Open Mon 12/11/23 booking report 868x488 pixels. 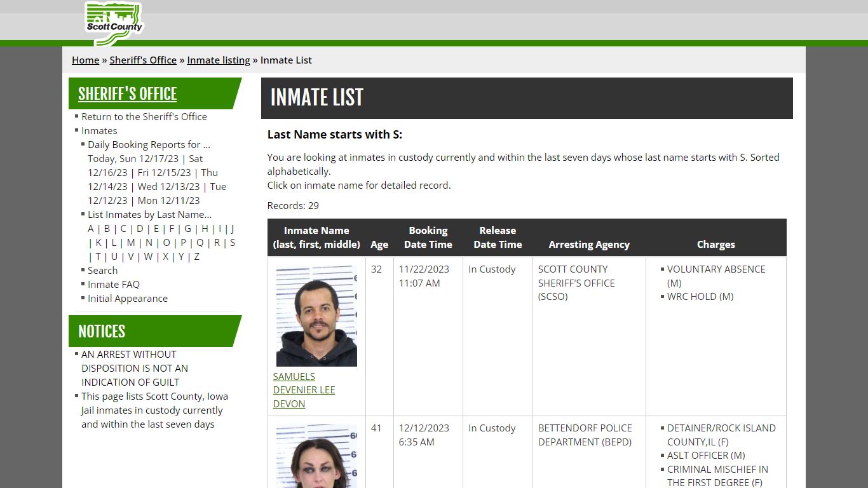pyautogui.click(x=168, y=200)
